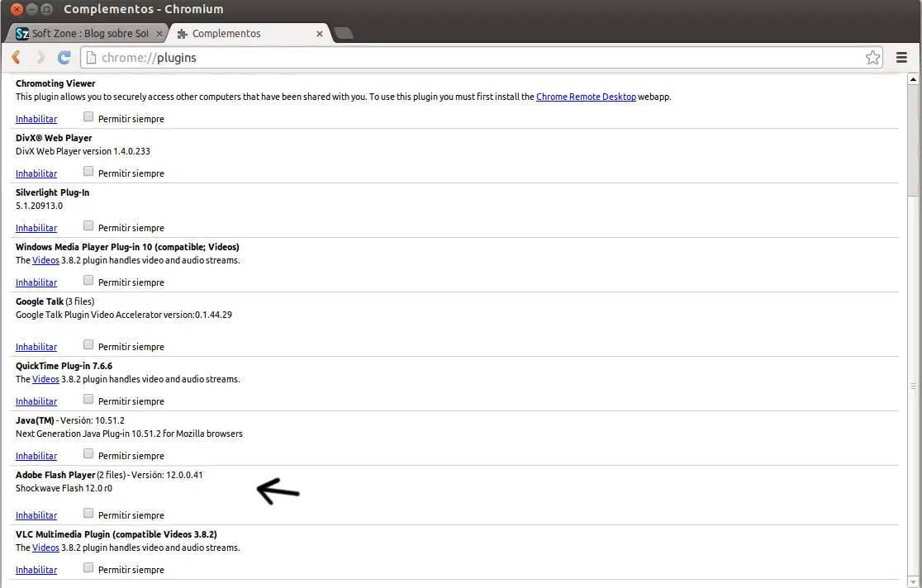Open the Chrome Remote Desktop link

point(586,97)
